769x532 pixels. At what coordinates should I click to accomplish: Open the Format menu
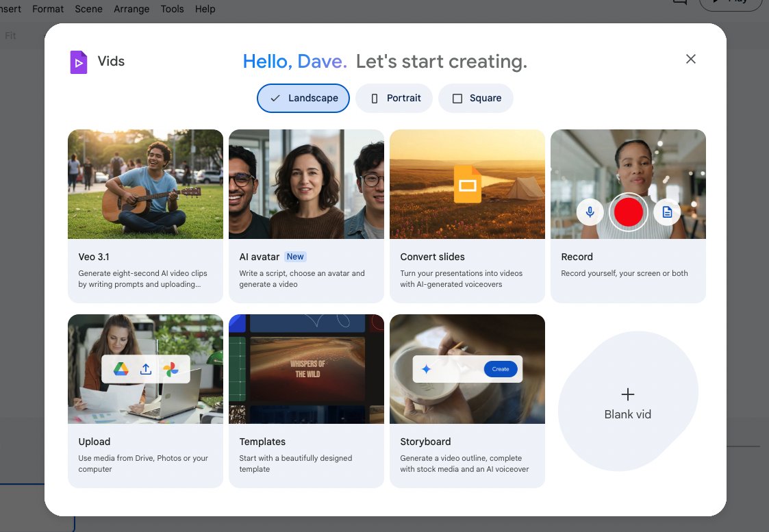tap(48, 9)
